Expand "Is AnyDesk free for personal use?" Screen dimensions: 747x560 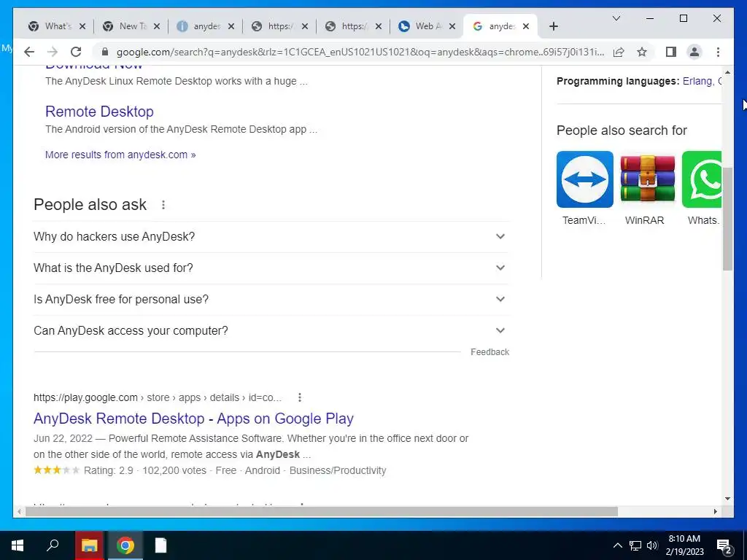pyautogui.click(x=271, y=300)
